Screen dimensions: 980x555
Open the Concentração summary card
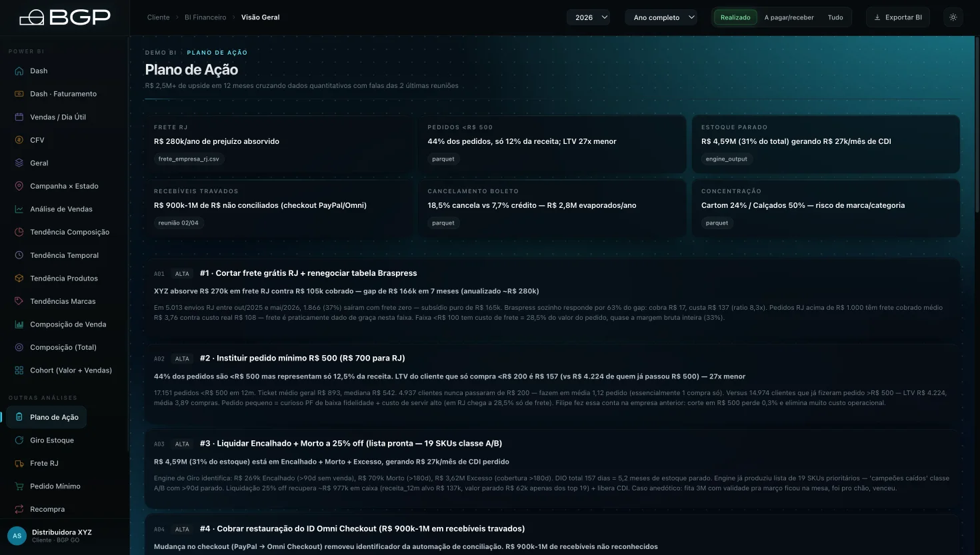(826, 208)
